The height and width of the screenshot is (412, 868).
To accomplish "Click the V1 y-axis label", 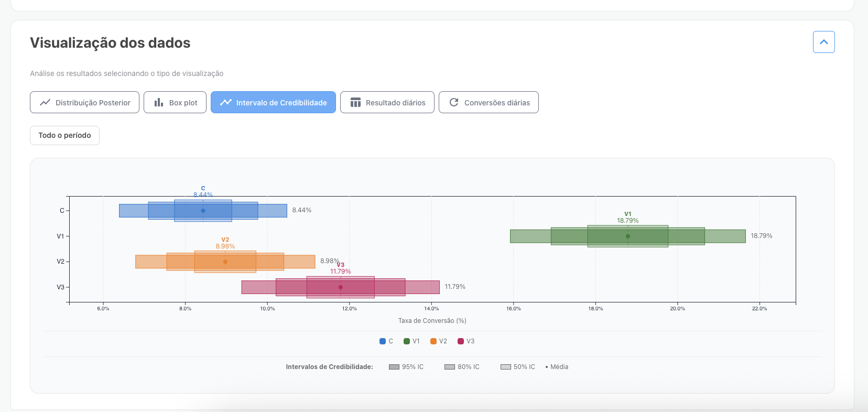I will [60, 236].
